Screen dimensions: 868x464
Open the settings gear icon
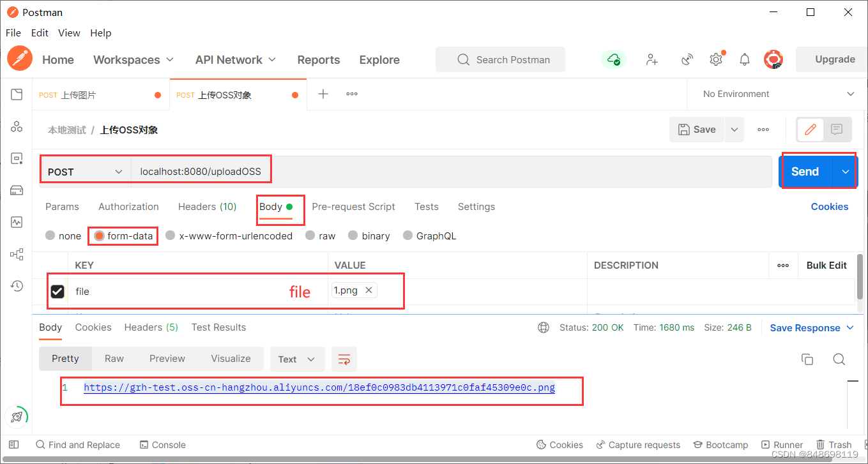[716, 59]
